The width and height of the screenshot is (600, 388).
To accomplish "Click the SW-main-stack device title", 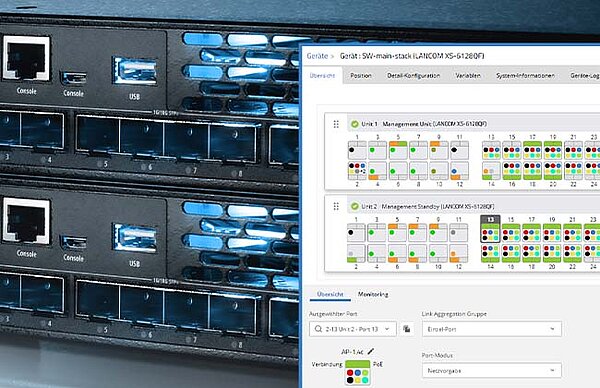I will 412,56.
